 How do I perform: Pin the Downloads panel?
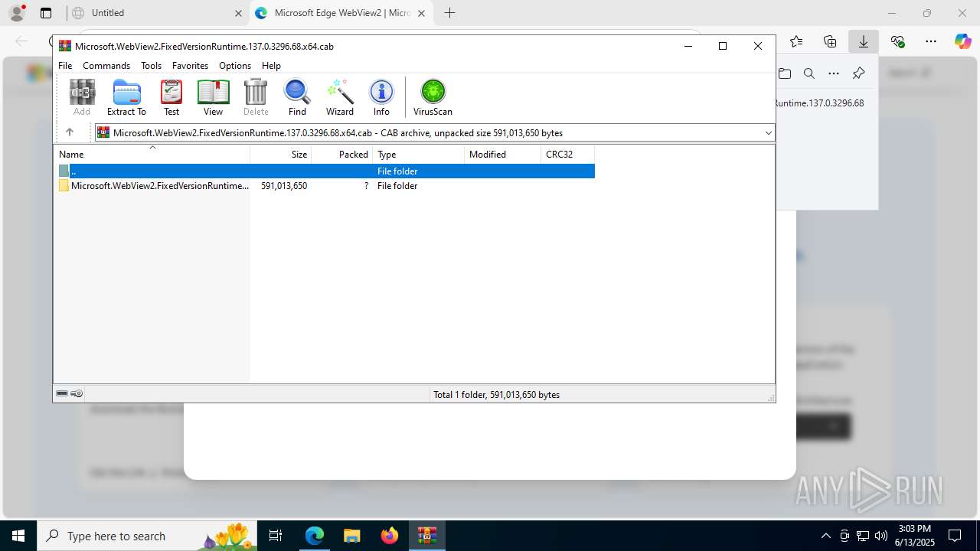pos(858,73)
